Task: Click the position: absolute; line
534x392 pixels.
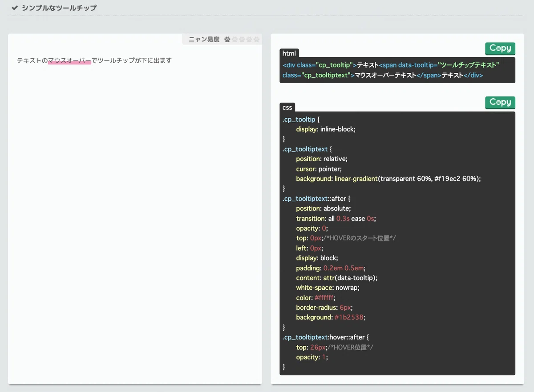Action: [x=324, y=208]
